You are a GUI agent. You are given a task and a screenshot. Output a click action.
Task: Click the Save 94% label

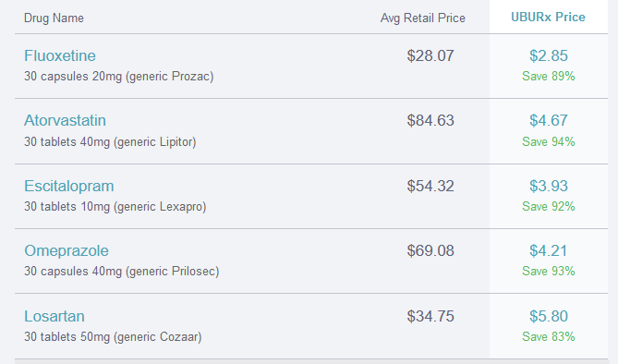pos(548,141)
